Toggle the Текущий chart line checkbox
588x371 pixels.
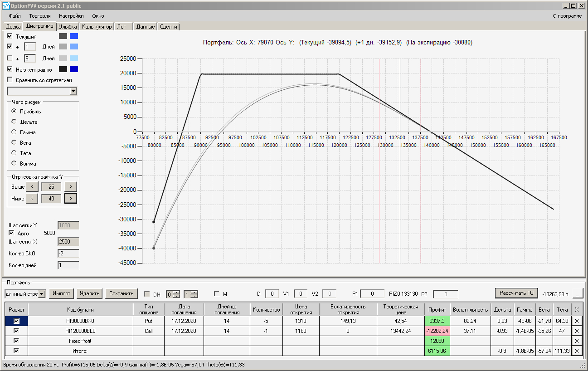pyautogui.click(x=10, y=36)
